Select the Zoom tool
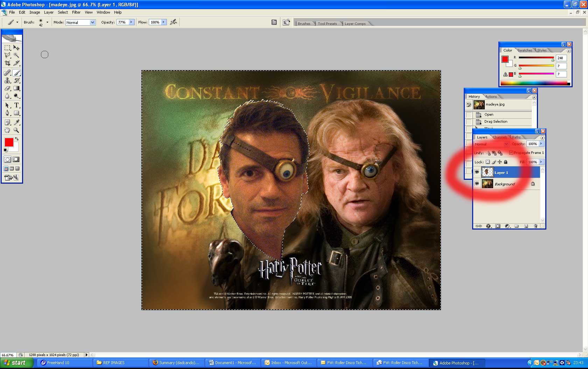The width and height of the screenshot is (588, 369). click(x=16, y=130)
